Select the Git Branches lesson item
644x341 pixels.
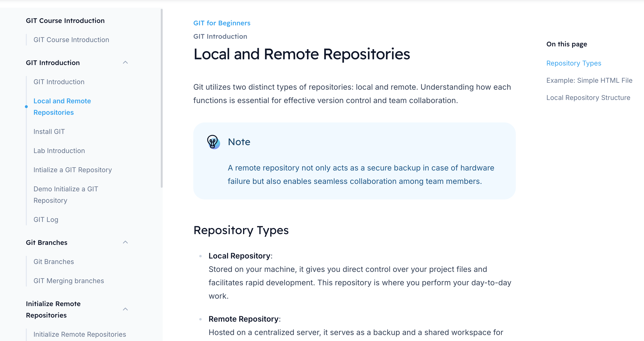click(x=54, y=262)
